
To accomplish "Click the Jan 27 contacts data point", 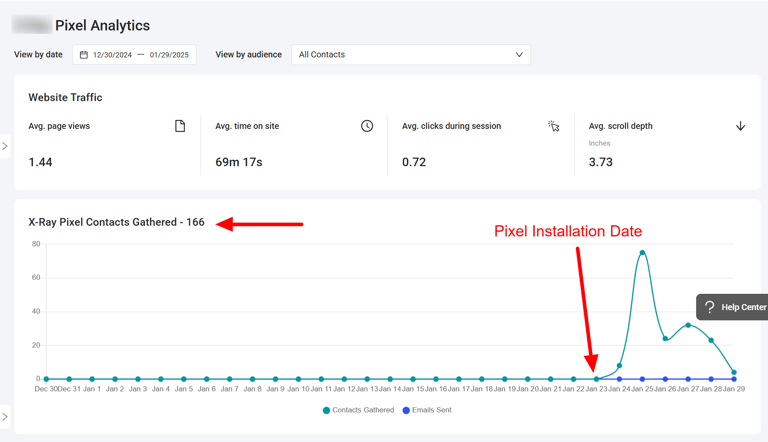I will pyautogui.click(x=688, y=325).
